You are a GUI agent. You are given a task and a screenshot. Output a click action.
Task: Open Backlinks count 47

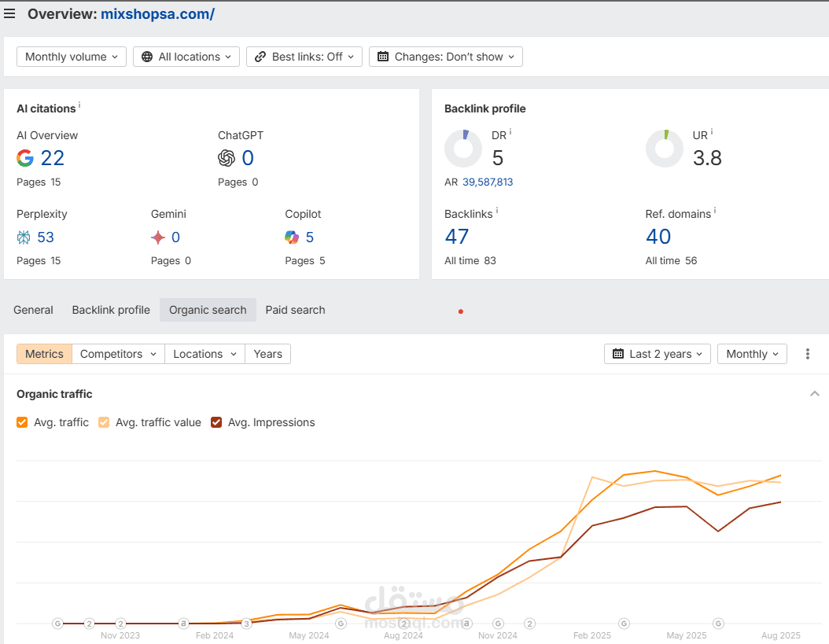[457, 237]
